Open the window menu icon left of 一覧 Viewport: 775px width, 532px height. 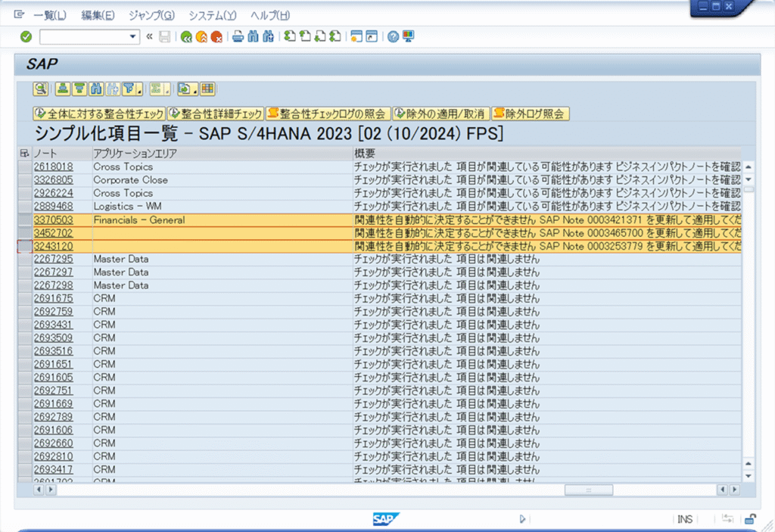coord(19,15)
